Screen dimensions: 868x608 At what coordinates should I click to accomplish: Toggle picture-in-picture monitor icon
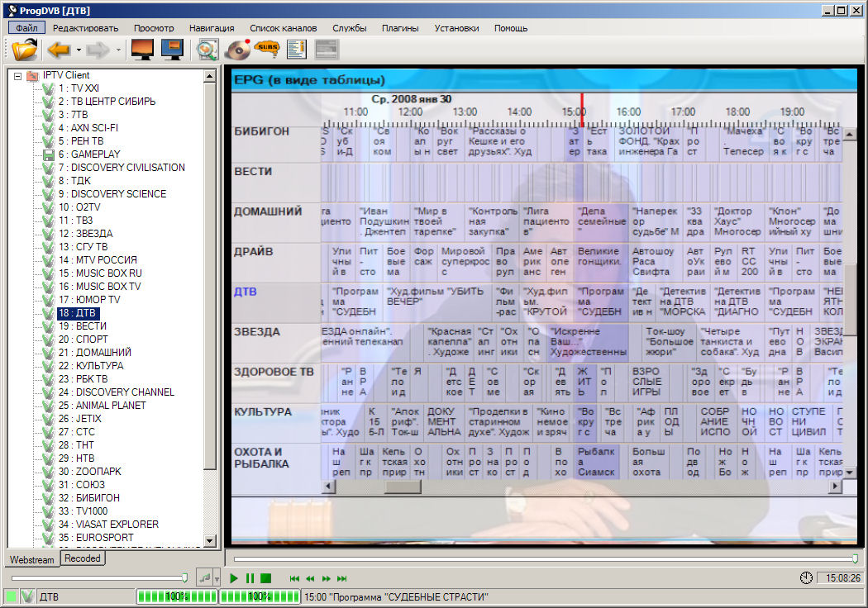pos(172,50)
